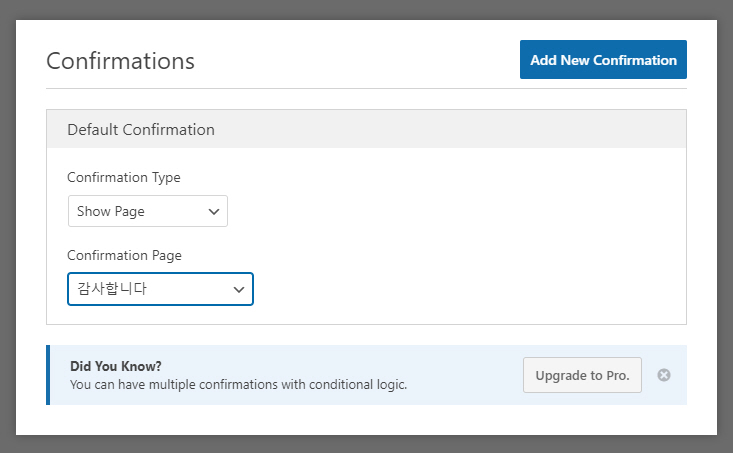Click the blue accent bar on the notice

48,375
